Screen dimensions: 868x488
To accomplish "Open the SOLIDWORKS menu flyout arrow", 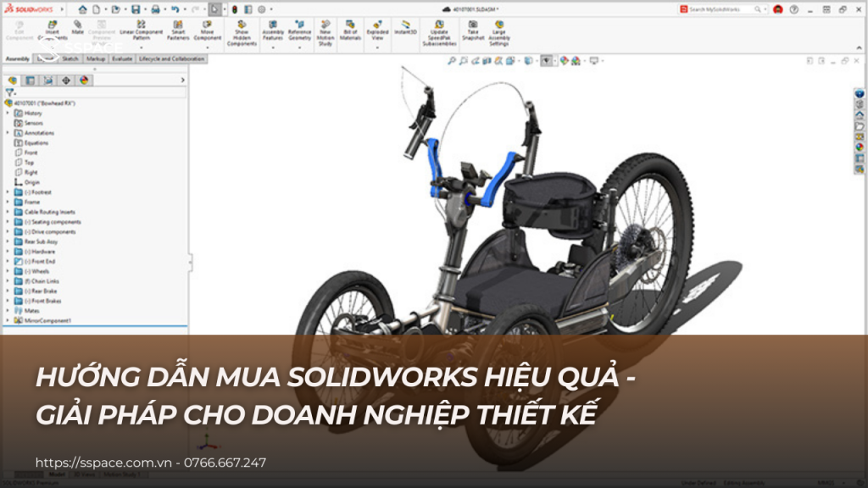I will 61,9.
